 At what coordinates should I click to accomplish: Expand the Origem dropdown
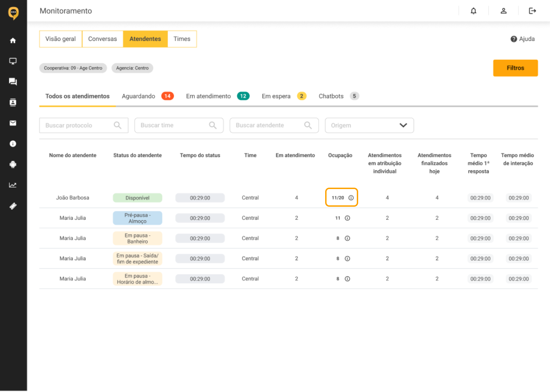click(x=369, y=125)
